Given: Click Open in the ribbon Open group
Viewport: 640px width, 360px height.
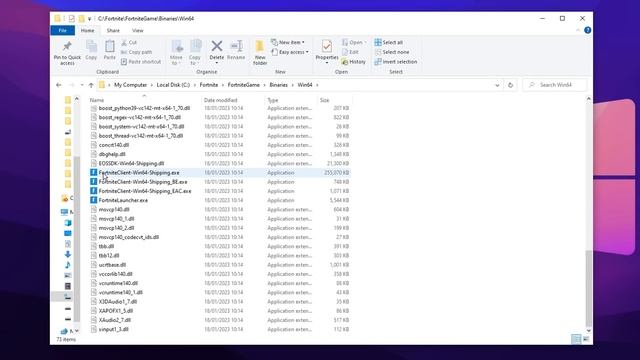Looking at the screenshot, I should coord(354,42).
